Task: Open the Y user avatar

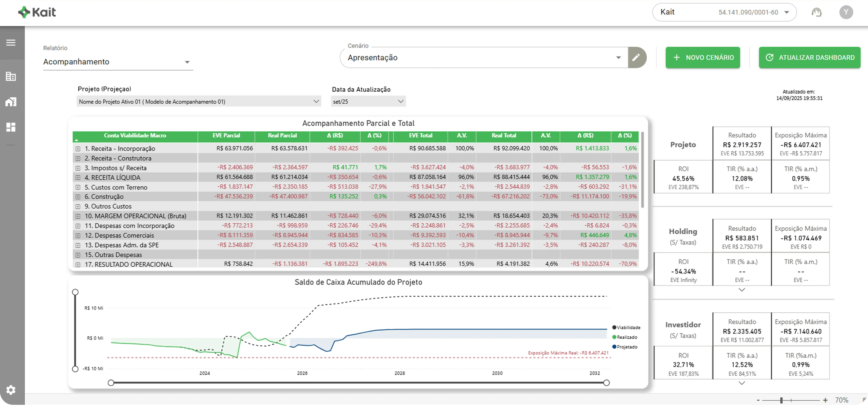Action: click(846, 12)
